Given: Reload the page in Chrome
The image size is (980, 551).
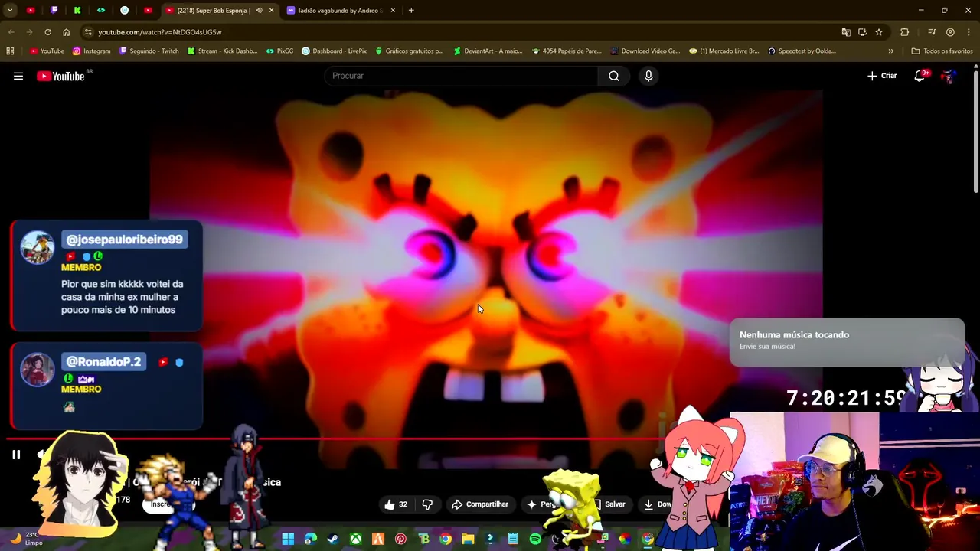Looking at the screenshot, I should pos(47,32).
